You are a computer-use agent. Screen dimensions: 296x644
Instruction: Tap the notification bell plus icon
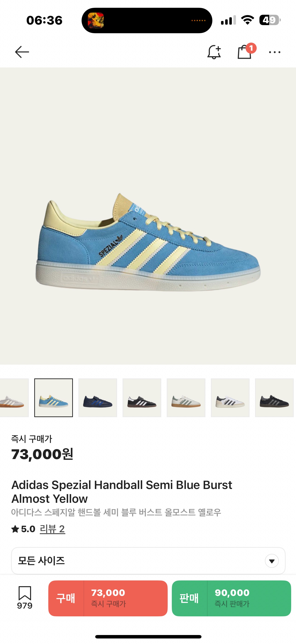214,52
